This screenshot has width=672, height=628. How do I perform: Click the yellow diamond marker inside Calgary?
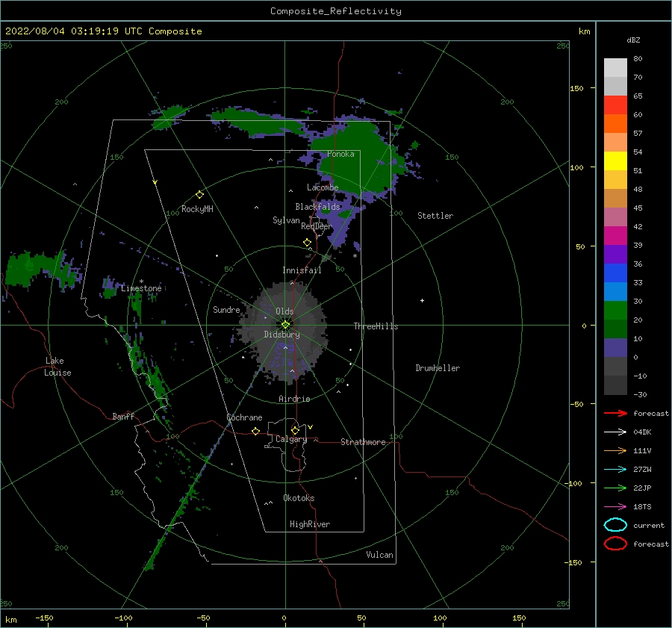click(295, 430)
